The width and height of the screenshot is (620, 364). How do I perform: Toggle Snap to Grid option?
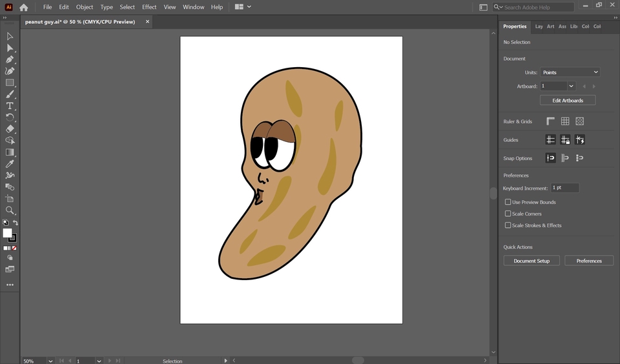(x=565, y=158)
